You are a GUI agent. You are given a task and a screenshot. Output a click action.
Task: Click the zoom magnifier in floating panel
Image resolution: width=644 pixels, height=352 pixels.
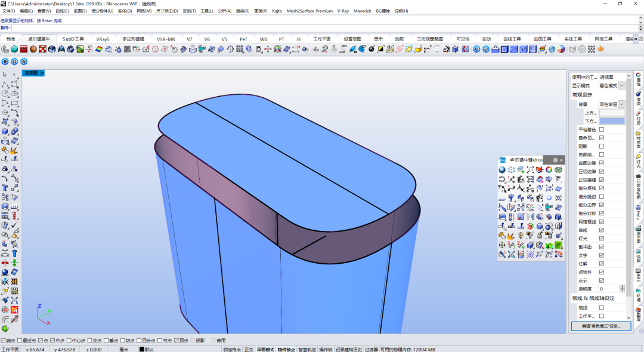click(x=530, y=169)
